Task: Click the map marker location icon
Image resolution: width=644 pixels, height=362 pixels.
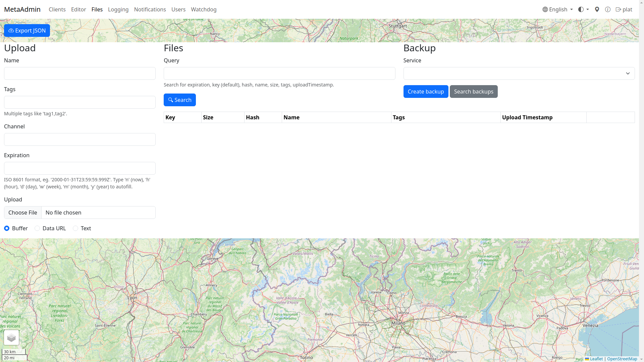Action: coord(597,9)
